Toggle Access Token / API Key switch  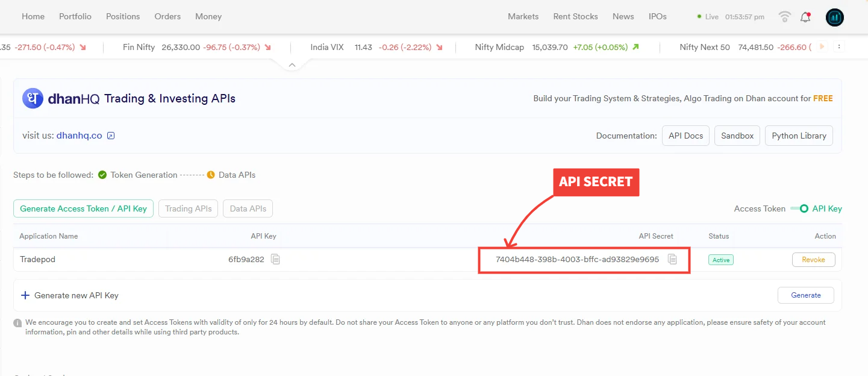point(799,208)
